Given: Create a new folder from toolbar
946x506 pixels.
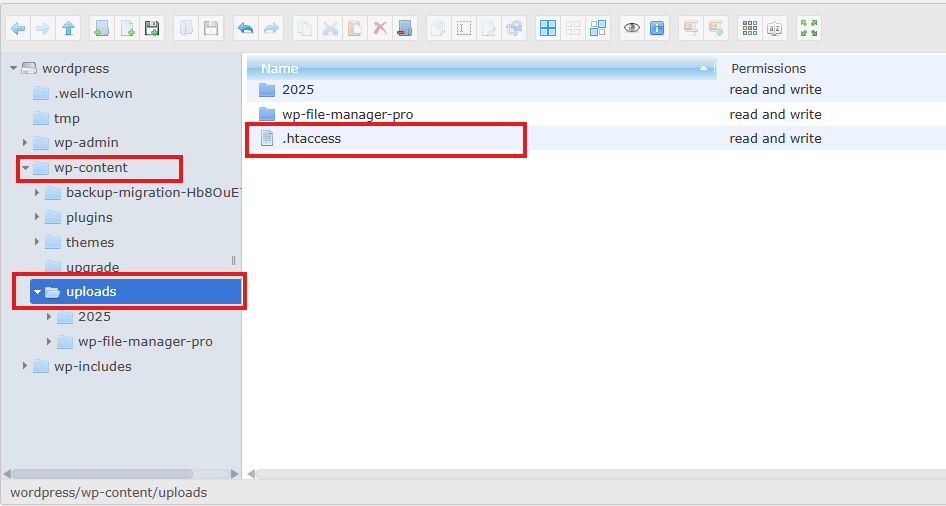Looking at the screenshot, I should 102,28.
